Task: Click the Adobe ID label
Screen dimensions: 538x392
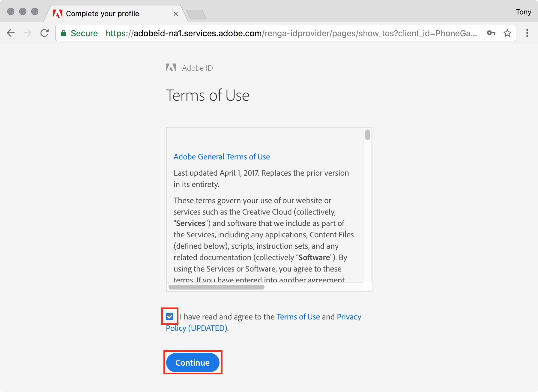Action: pyautogui.click(x=197, y=68)
